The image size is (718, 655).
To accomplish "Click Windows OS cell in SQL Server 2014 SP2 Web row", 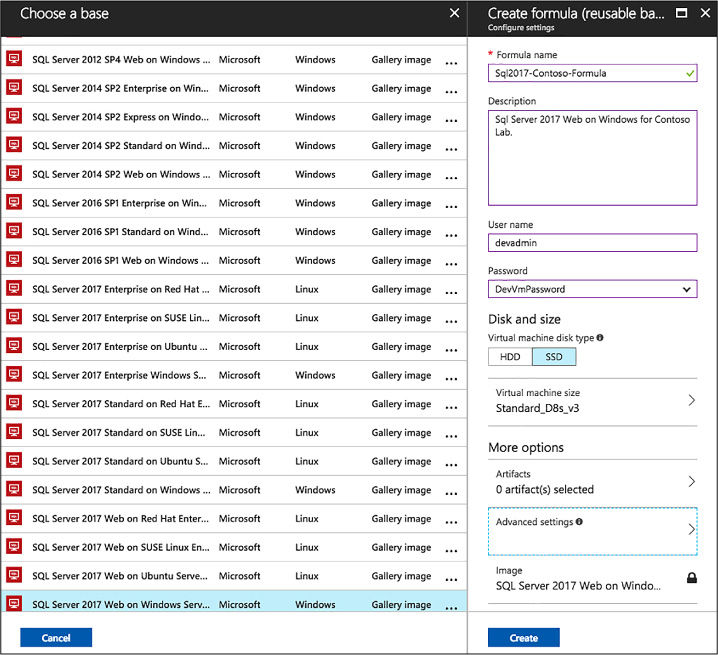I will pyautogui.click(x=315, y=174).
